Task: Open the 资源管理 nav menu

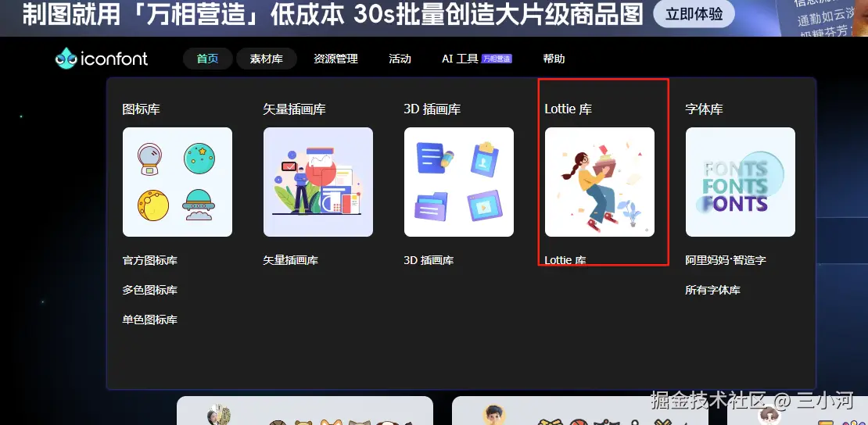Action: tap(335, 59)
